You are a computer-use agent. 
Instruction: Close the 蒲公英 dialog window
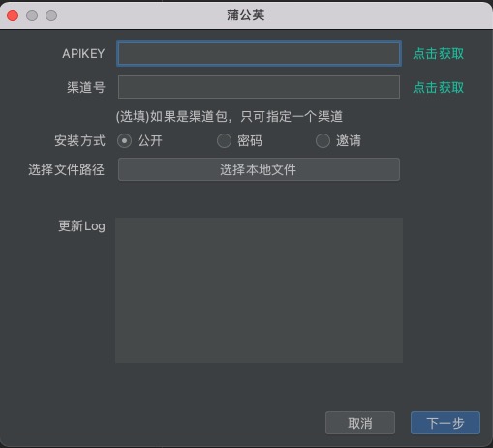[13, 15]
